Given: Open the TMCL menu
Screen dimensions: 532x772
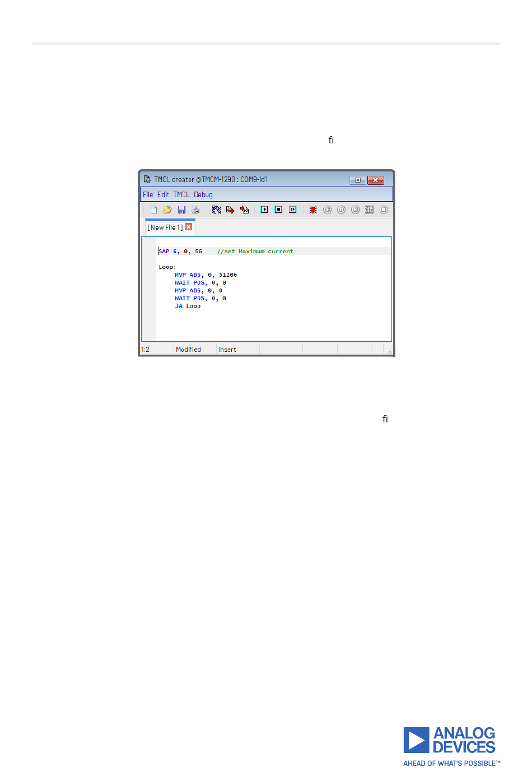Looking at the screenshot, I should tap(181, 194).
